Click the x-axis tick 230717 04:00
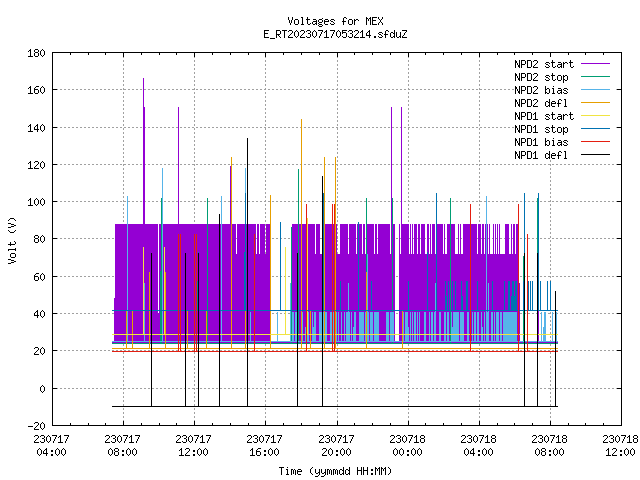 pyautogui.click(x=51, y=446)
